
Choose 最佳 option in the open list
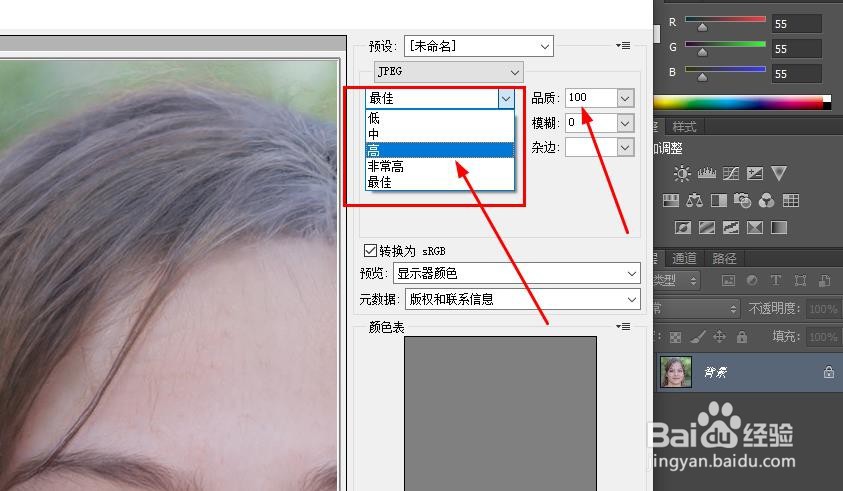click(x=440, y=182)
